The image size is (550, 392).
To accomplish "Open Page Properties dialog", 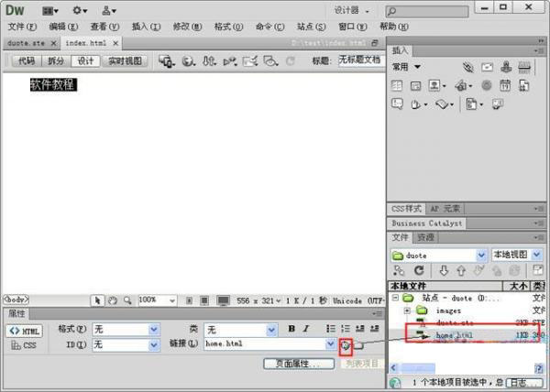I will tap(299, 364).
